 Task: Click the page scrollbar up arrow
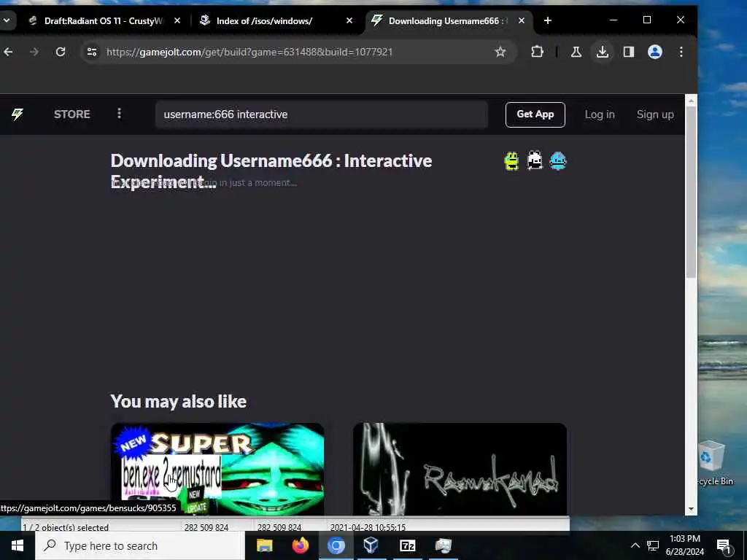click(x=691, y=101)
